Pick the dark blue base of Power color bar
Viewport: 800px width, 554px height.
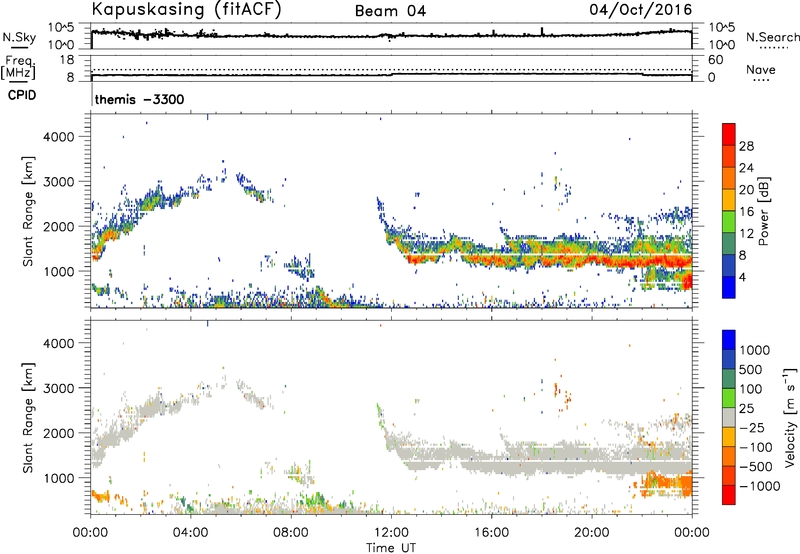[729, 288]
